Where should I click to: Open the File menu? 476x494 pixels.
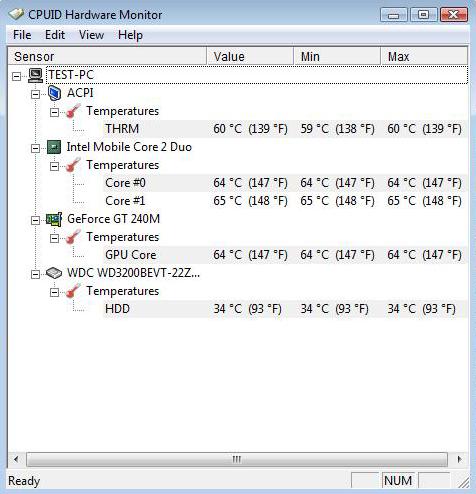pos(22,35)
